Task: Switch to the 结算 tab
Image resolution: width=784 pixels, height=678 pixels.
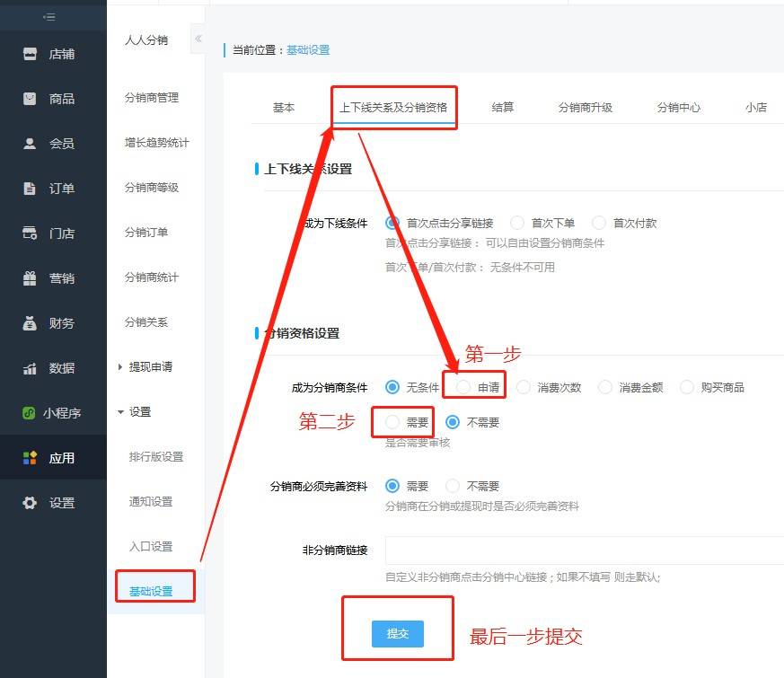Action: [x=502, y=106]
